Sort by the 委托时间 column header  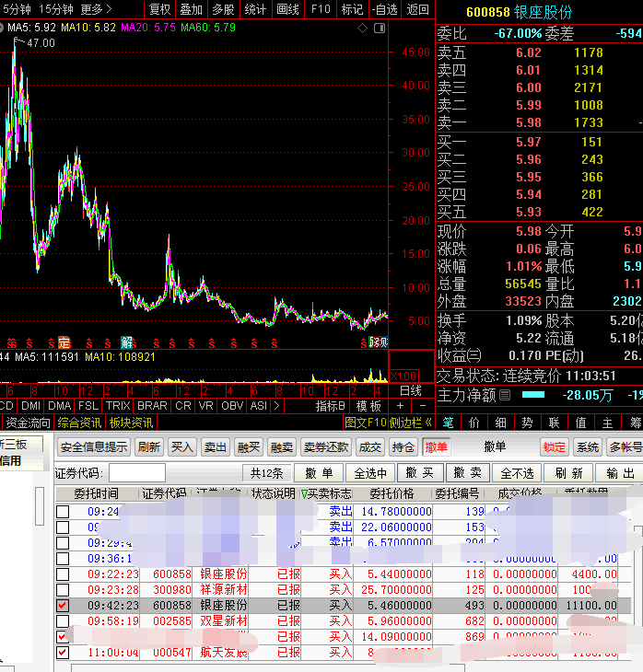pos(96,493)
